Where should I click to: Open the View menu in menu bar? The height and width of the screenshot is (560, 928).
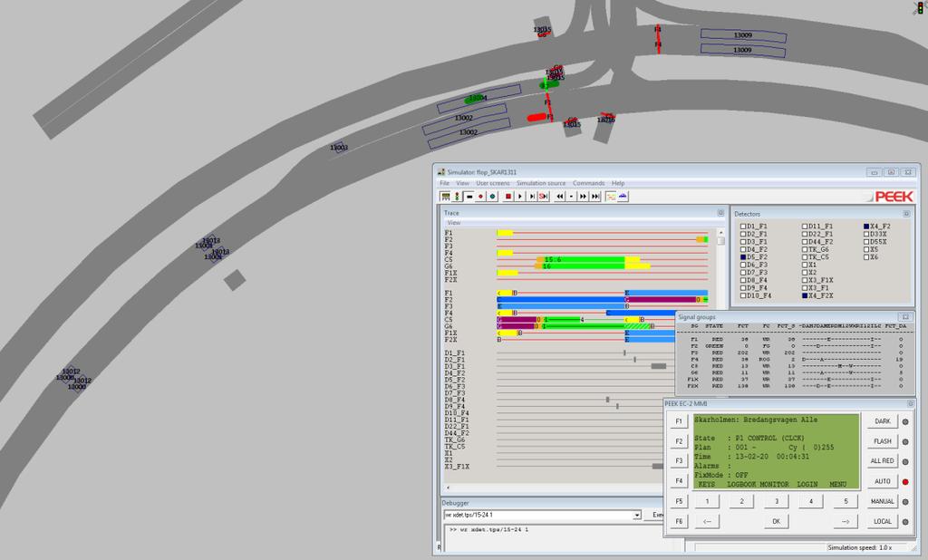pos(462,183)
